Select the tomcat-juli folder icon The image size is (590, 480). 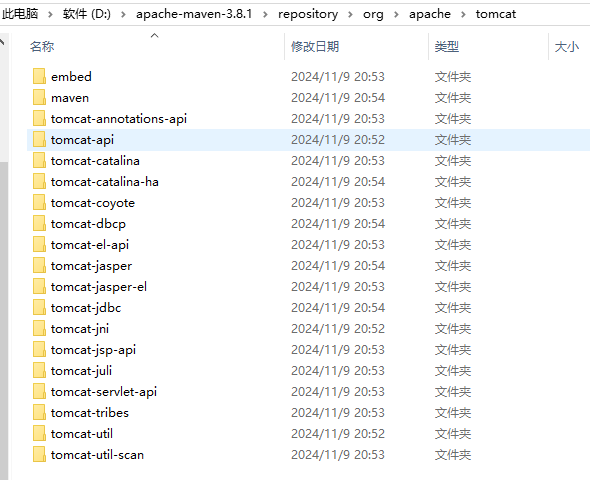click(x=39, y=371)
